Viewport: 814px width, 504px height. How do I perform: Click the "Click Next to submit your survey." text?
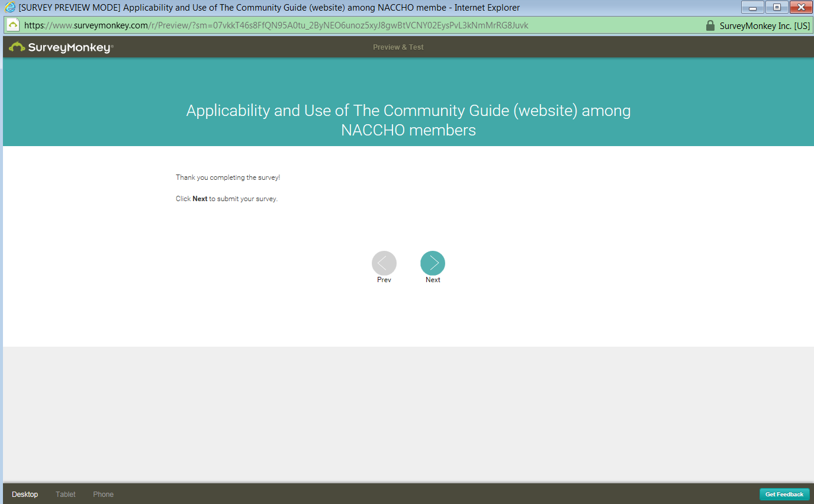[x=227, y=199]
